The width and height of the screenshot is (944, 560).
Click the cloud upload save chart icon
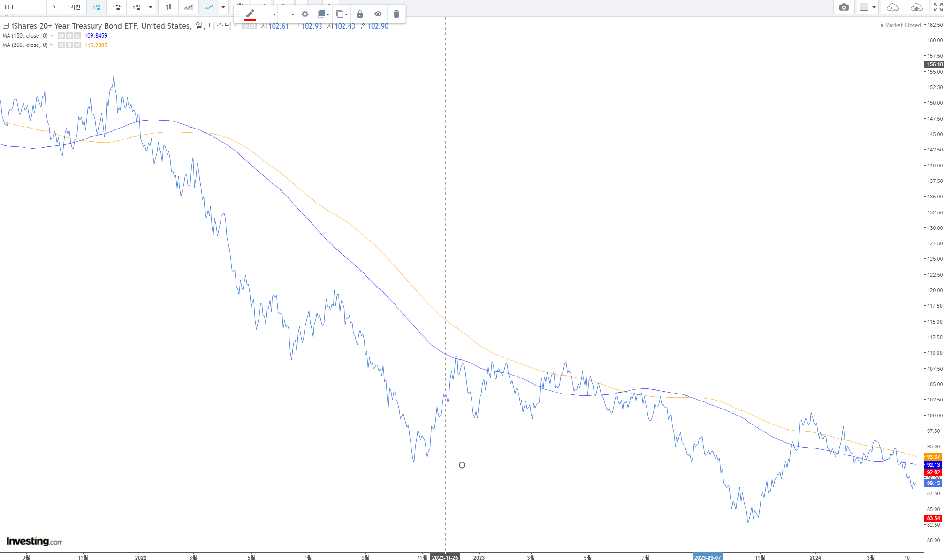(916, 7)
